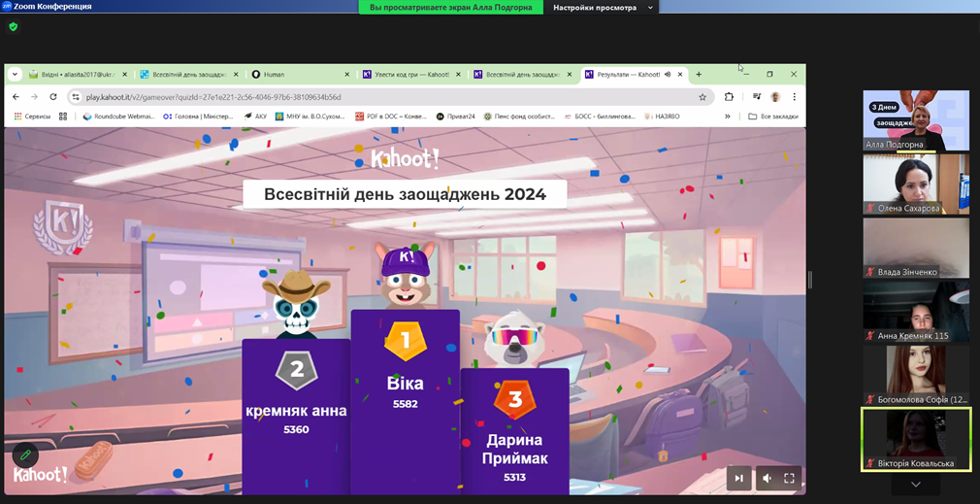The height and width of the screenshot is (504, 980).
Task: Toggle Kahoot fullscreen mode
Action: coord(790,479)
